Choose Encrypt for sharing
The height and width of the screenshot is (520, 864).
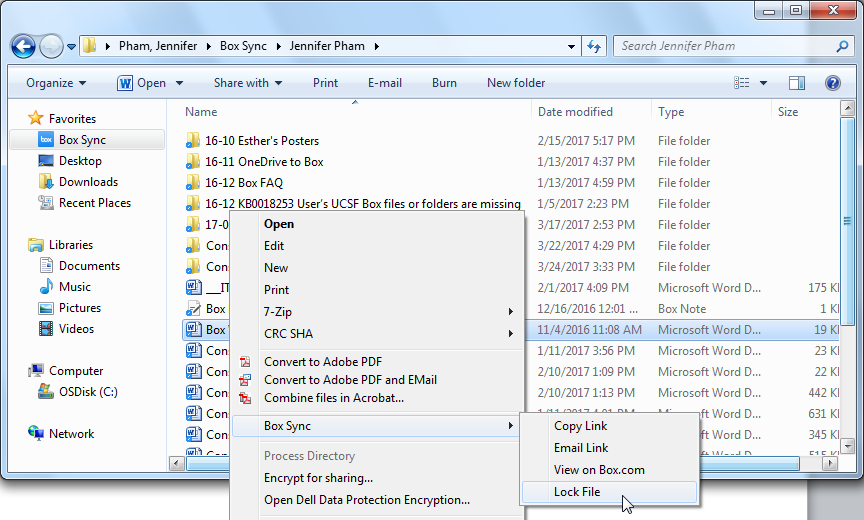318,478
